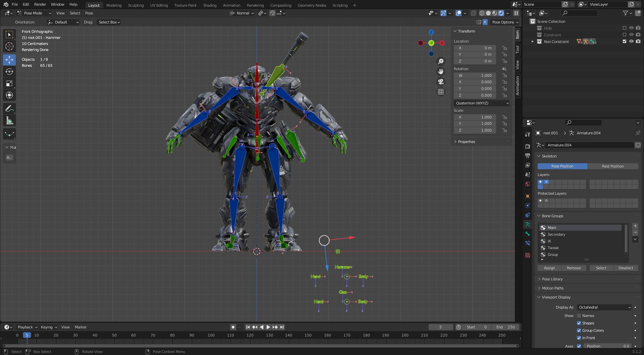Image resolution: width=644 pixels, height=355 pixels.
Task: Remove bone group with minus button
Action: click(635, 232)
